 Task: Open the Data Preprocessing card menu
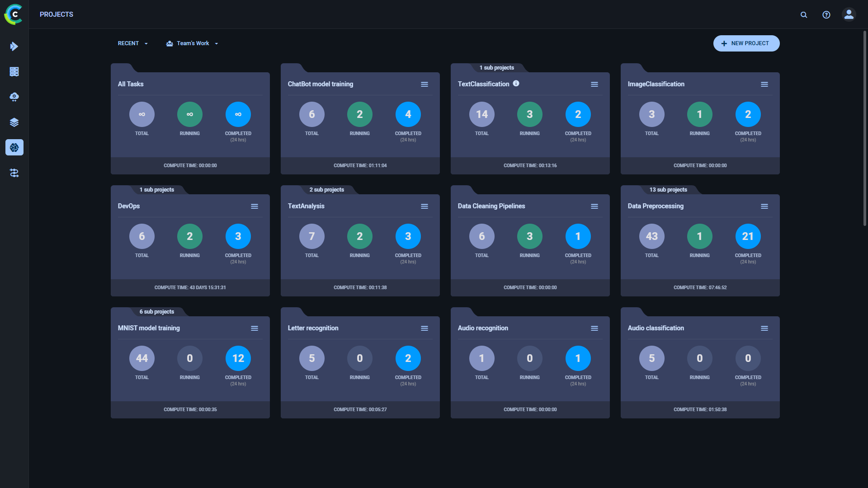[764, 206]
